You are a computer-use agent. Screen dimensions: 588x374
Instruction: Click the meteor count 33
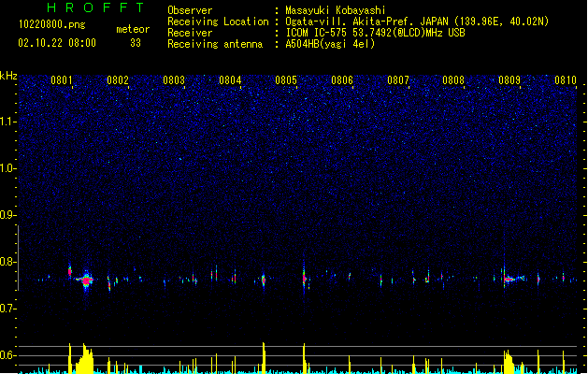click(136, 43)
